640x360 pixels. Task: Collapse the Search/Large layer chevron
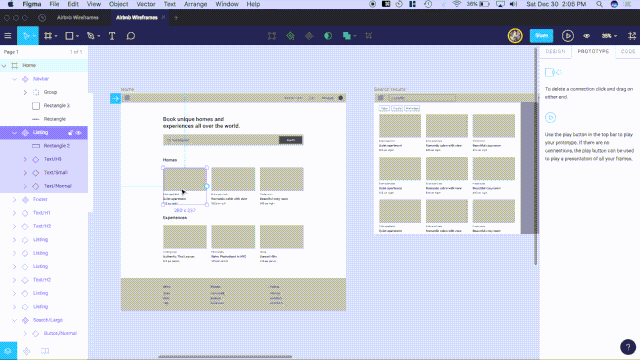[x=14, y=320]
